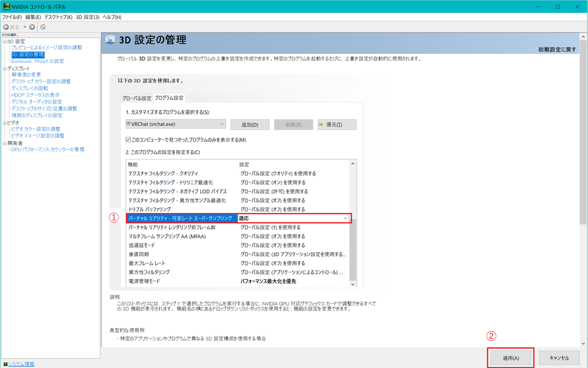
Task: Click the main page scroll-down arrow
Action: click(x=583, y=343)
